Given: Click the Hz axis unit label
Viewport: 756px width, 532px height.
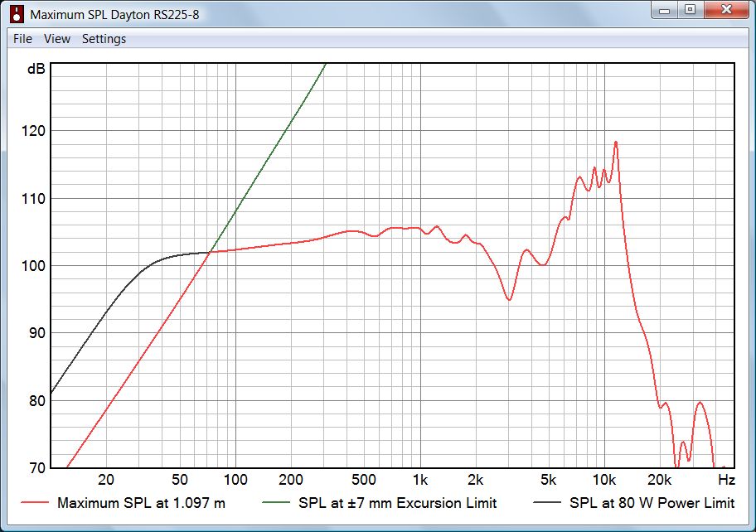Looking at the screenshot, I should pyautogui.click(x=726, y=480).
